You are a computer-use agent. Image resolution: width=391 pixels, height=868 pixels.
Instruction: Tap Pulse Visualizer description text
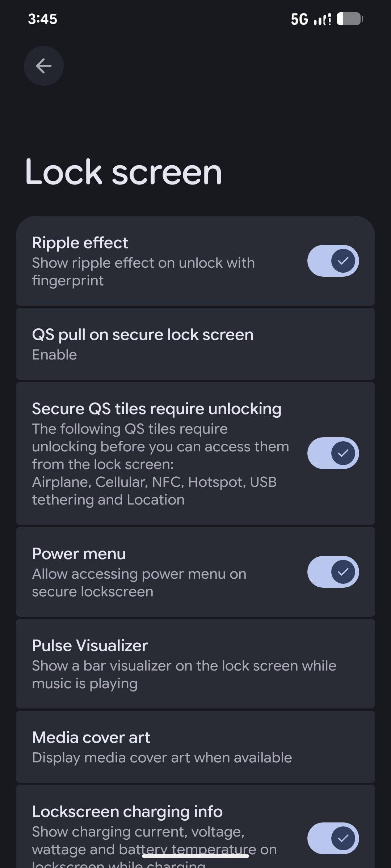click(x=184, y=675)
